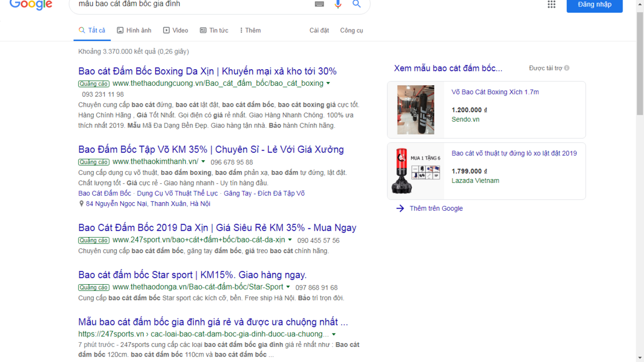This screenshot has height=362, width=644.
Task: Expand dropdown beside thethaodungcuong.vn URL
Action: pos(328,84)
